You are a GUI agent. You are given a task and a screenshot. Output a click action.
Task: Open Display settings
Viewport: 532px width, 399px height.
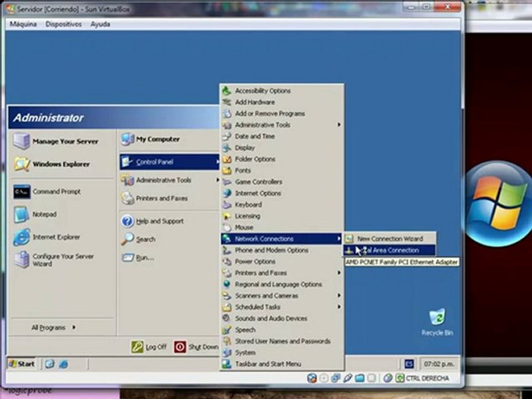(282, 147)
